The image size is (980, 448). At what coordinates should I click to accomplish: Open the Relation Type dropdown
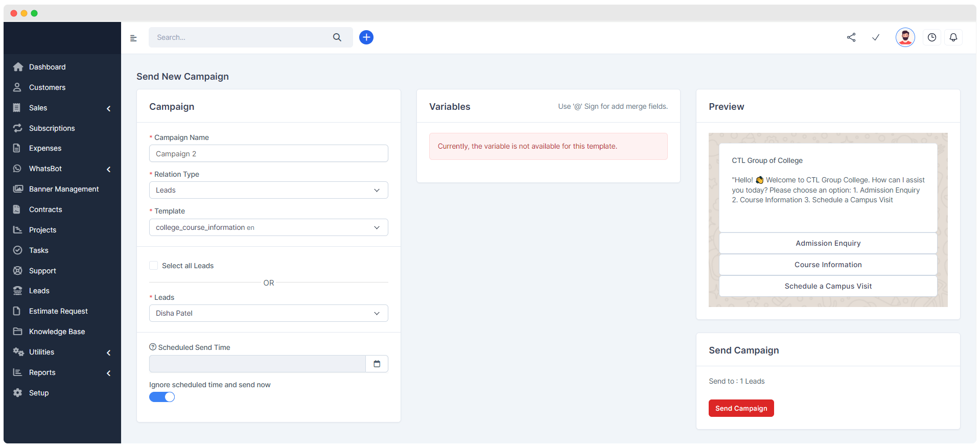coord(268,190)
